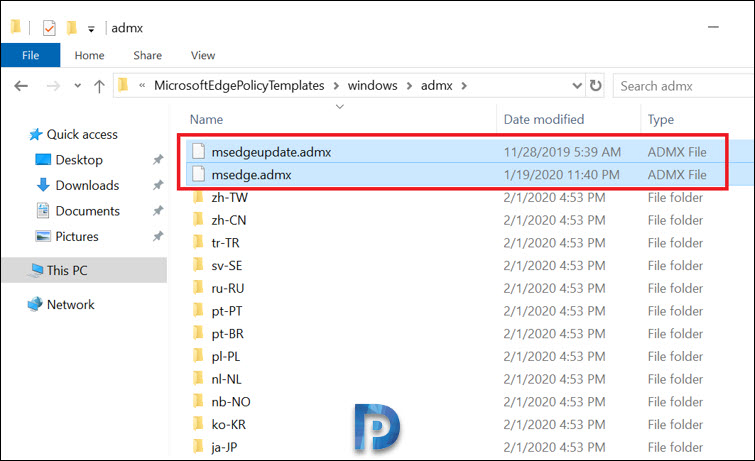Click the Back navigation arrow
The width and height of the screenshot is (755, 461).
(x=21, y=86)
